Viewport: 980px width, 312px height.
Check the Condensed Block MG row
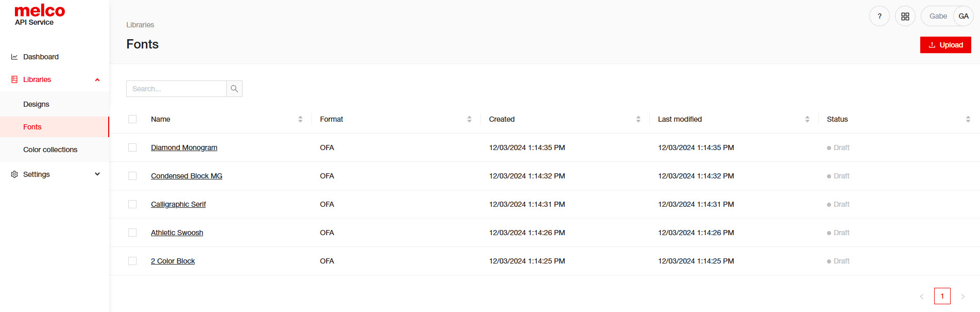(x=132, y=176)
